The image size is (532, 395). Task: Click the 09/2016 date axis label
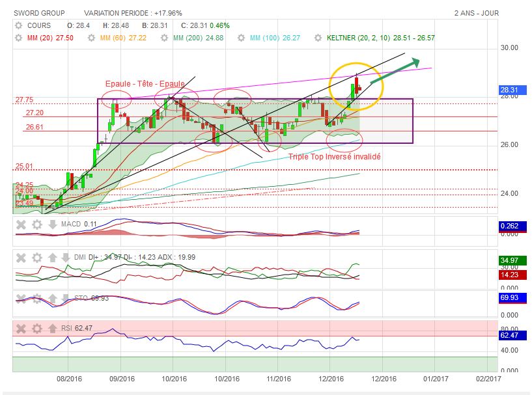tap(122, 379)
